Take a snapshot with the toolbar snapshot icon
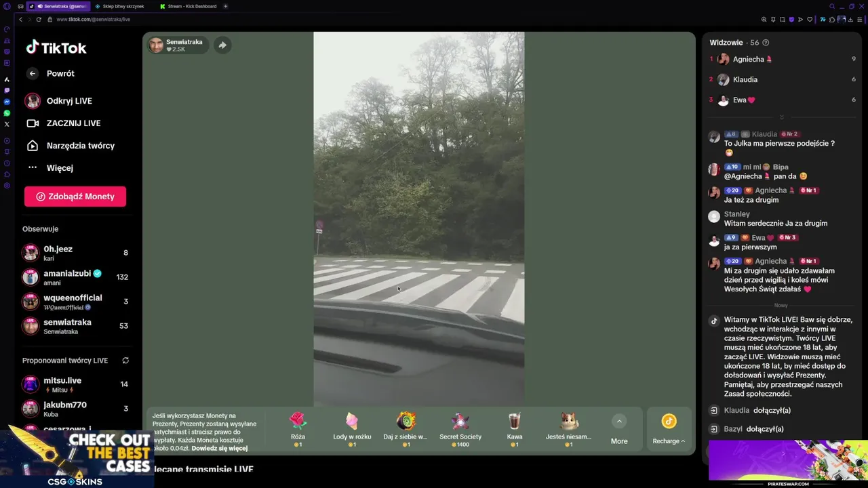Image resolution: width=868 pixels, height=488 pixels. point(782,20)
